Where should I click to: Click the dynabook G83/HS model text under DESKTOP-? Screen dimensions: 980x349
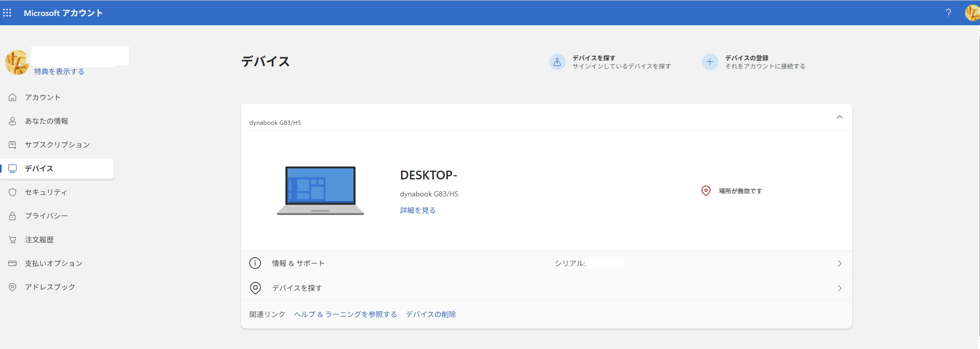(x=429, y=194)
